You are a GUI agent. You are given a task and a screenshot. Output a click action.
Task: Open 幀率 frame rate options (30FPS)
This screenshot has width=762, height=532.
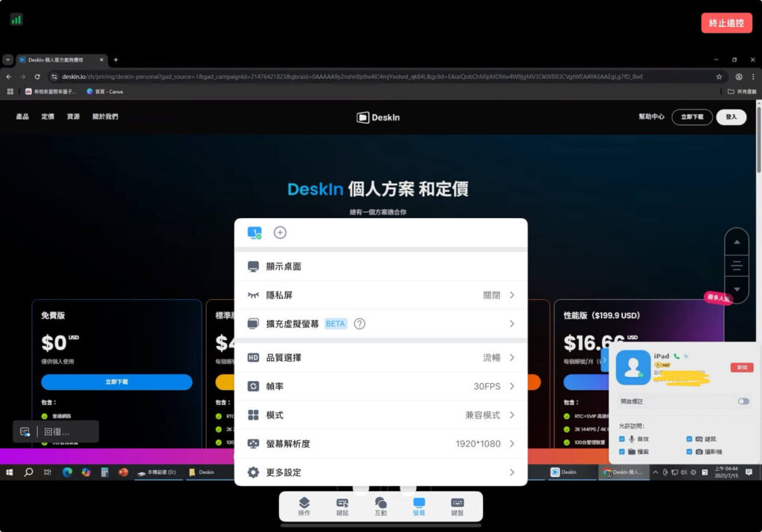click(381, 386)
